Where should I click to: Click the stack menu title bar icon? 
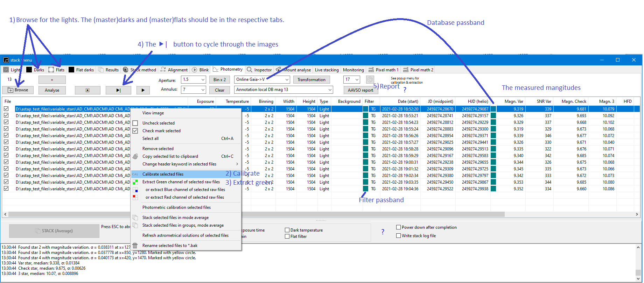6,60
